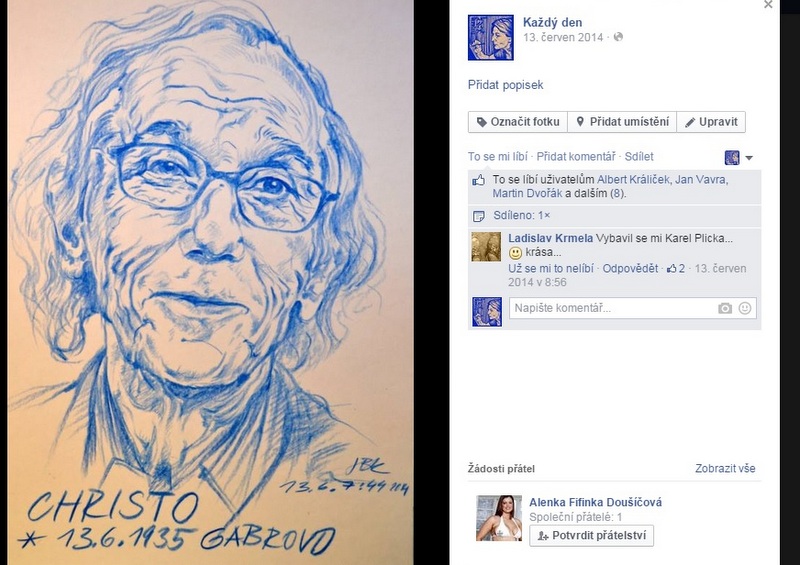Click the comment like count thumb icon
800x565 pixels.
click(671, 268)
